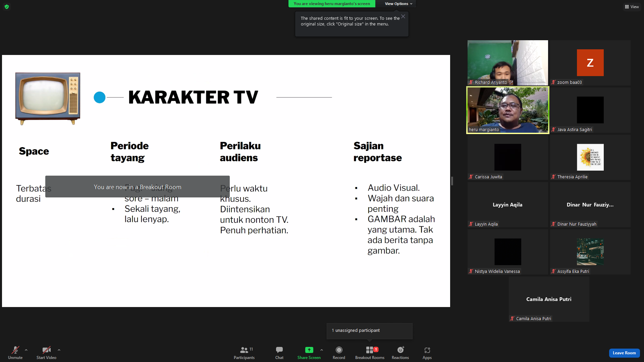Leave the breakout room
Screen dimensions: 644x362
pos(624,353)
